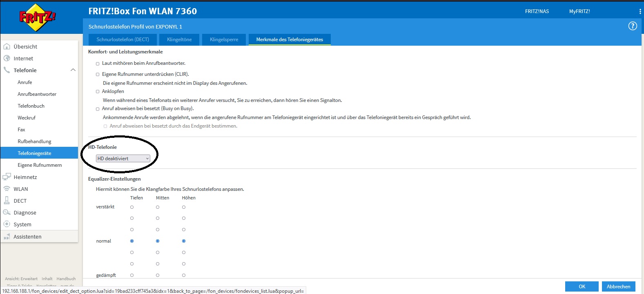Click the Abbrechen button
Screen dimensions: 644x294
tap(619, 287)
